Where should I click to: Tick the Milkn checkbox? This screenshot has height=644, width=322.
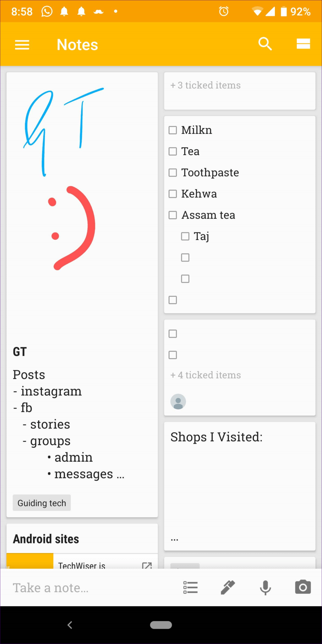[x=173, y=130]
